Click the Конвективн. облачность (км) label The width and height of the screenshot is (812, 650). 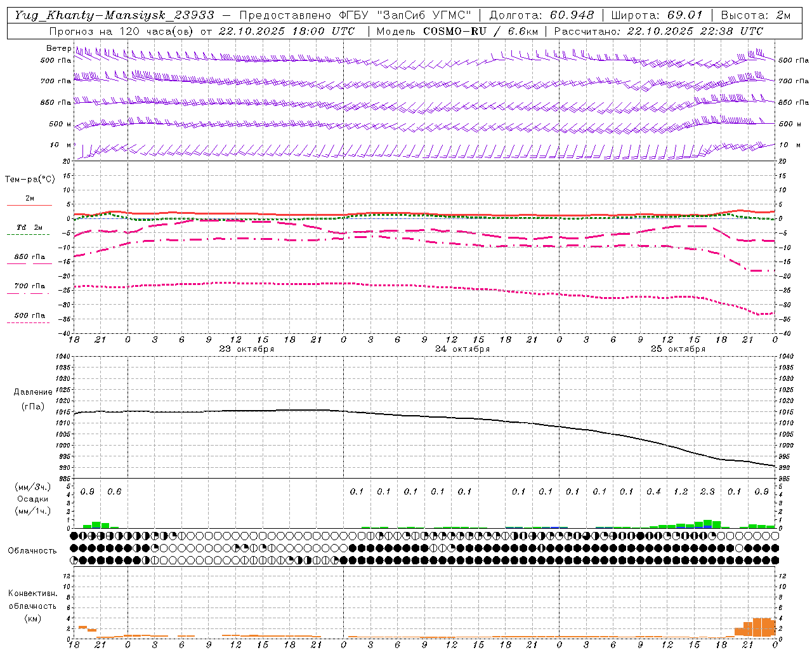tap(32, 606)
